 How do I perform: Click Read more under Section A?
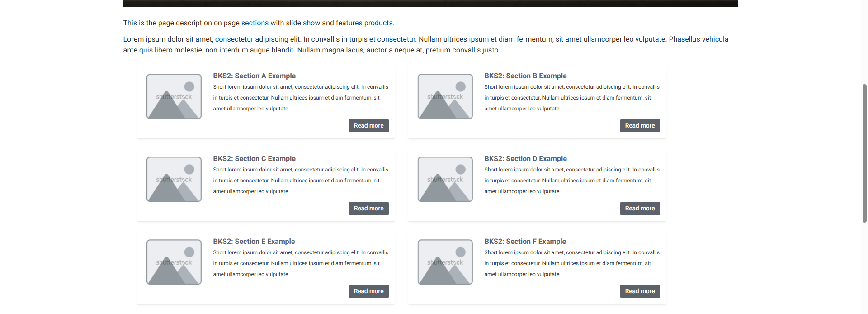click(x=369, y=126)
